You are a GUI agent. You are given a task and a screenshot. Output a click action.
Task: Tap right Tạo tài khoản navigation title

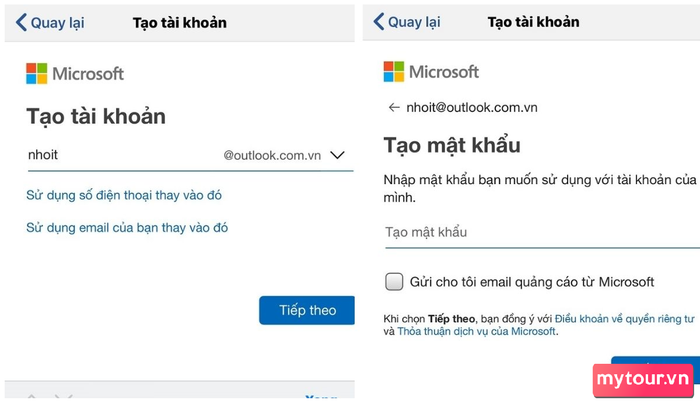[x=533, y=21]
